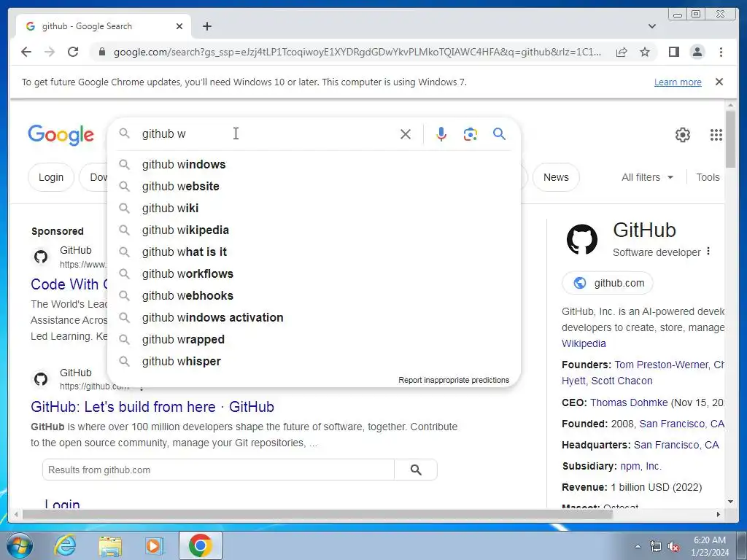Click Report inappropriate predictions

point(454,380)
